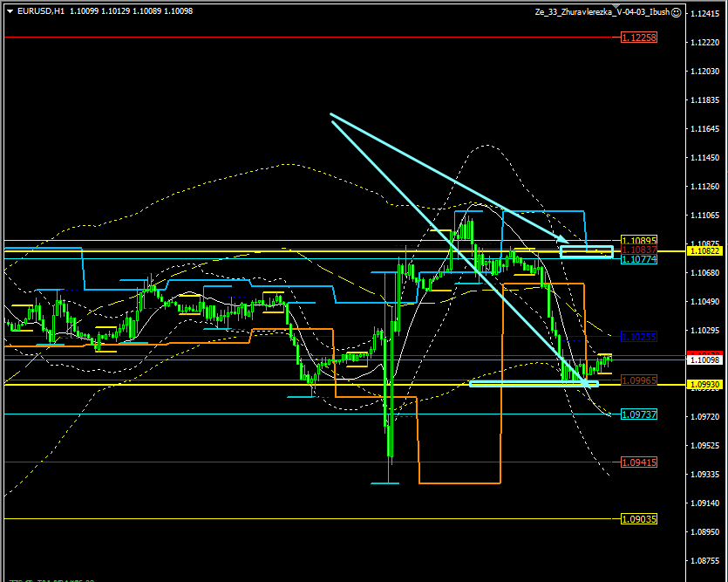Click the high price 1.10129 in header
The height and width of the screenshot is (582, 728).
(116, 11)
